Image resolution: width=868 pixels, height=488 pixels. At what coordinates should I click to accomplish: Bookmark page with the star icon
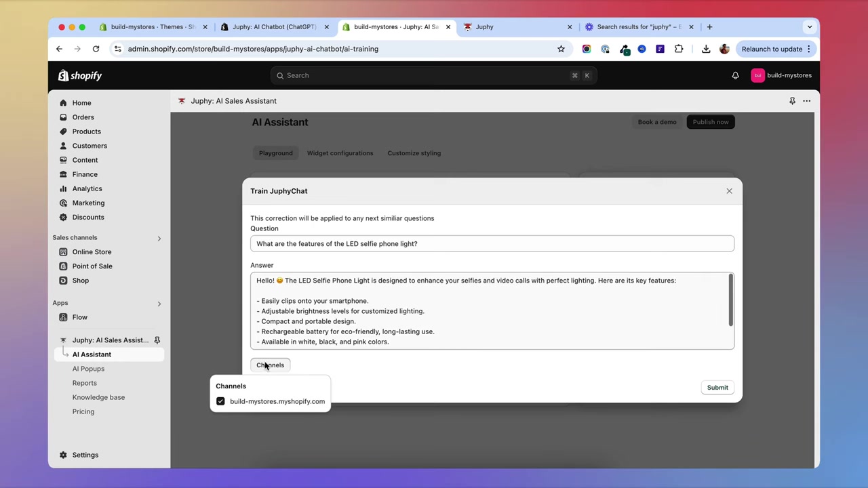coord(561,49)
